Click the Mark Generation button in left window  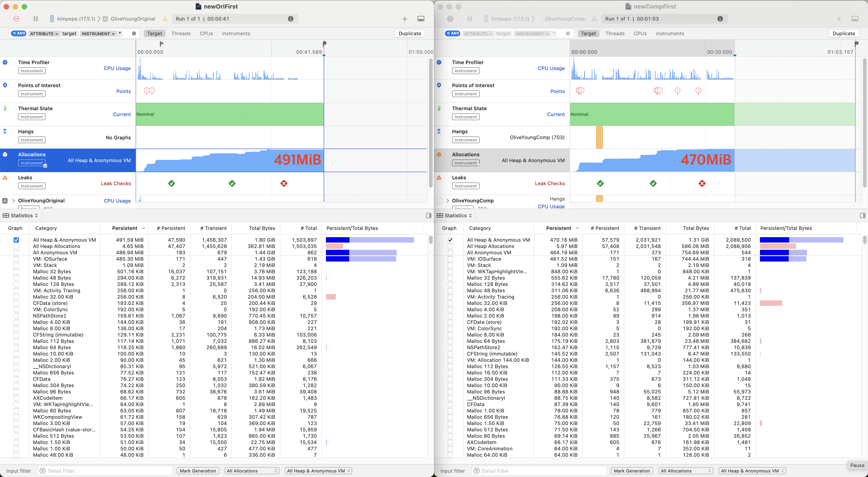(x=198, y=471)
